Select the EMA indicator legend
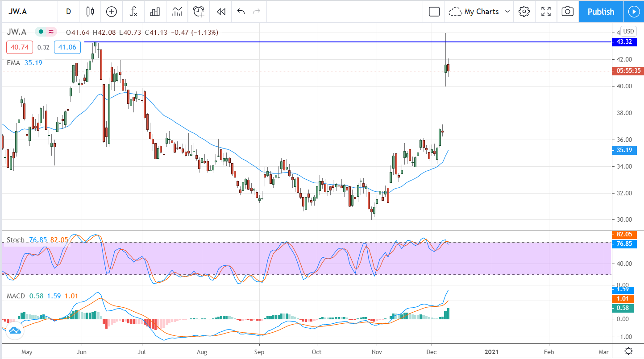The width and height of the screenshot is (644, 359). click(x=13, y=63)
